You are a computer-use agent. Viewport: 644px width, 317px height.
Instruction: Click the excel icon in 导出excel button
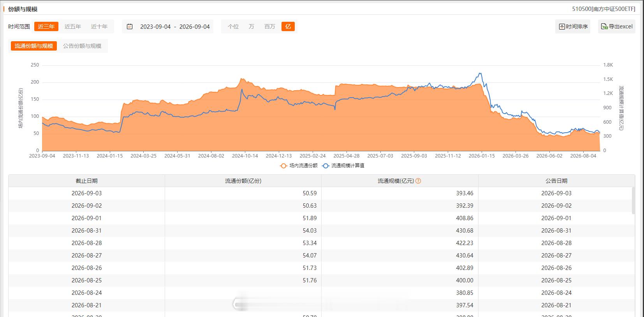604,26
